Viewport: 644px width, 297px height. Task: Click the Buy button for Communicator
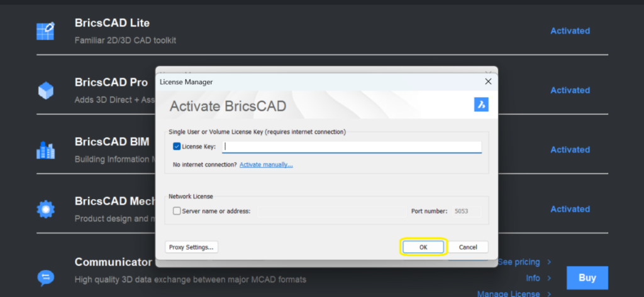587,278
